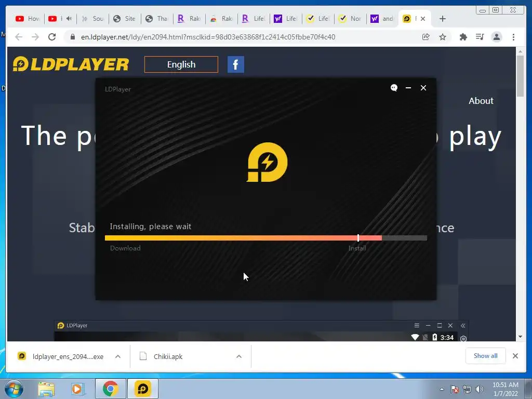This screenshot has height=399, width=532.
Task: Collapse sidebar arrows in emulator preview
Action: coord(463,325)
